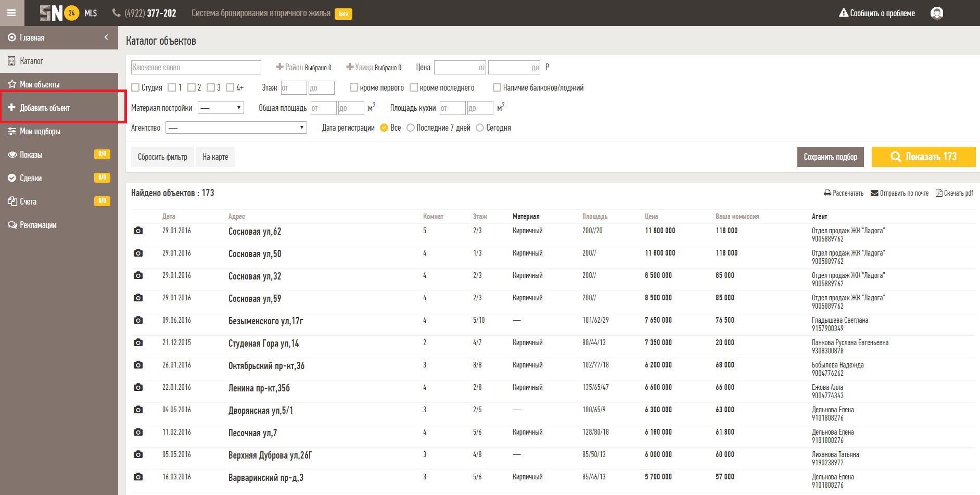The height and width of the screenshot is (495, 980).
Task: Open photos for Сосновая ул,59 camera icon
Action: point(138,298)
